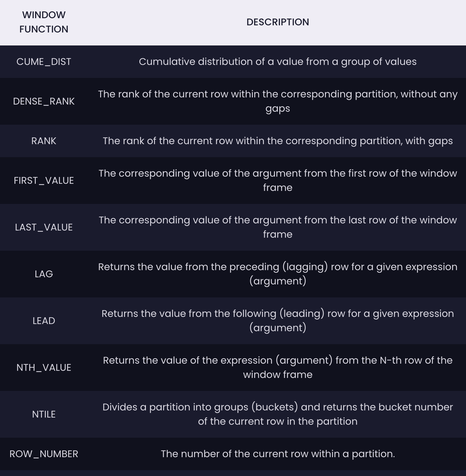The width and height of the screenshot is (466, 476).
Task: Click the cumulative distribution description text
Action: point(278,62)
